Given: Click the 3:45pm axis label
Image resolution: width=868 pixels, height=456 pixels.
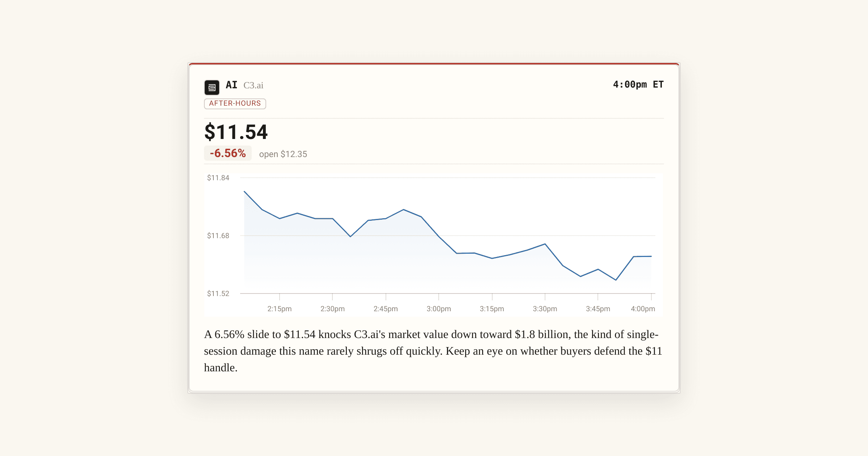Looking at the screenshot, I should pyautogui.click(x=598, y=309).
